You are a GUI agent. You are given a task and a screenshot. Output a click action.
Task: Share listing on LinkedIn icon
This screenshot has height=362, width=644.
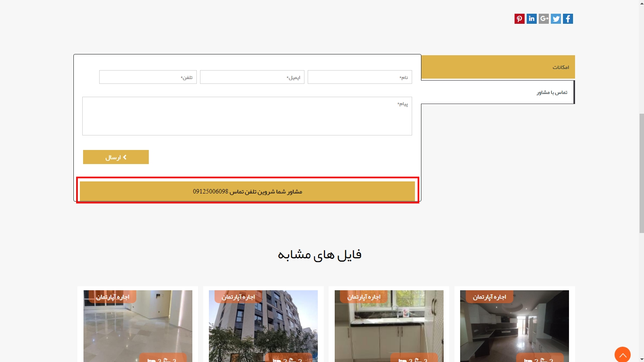point(531,19)
